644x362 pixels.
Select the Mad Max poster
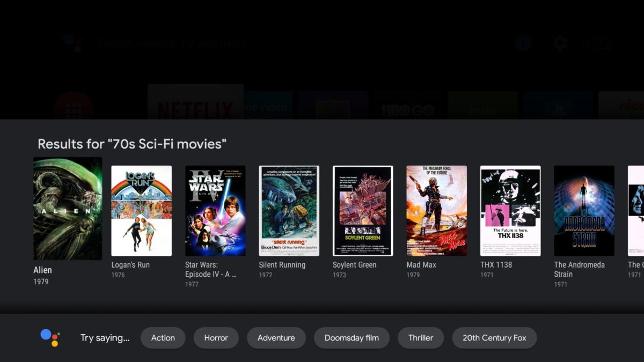(436, 211)
